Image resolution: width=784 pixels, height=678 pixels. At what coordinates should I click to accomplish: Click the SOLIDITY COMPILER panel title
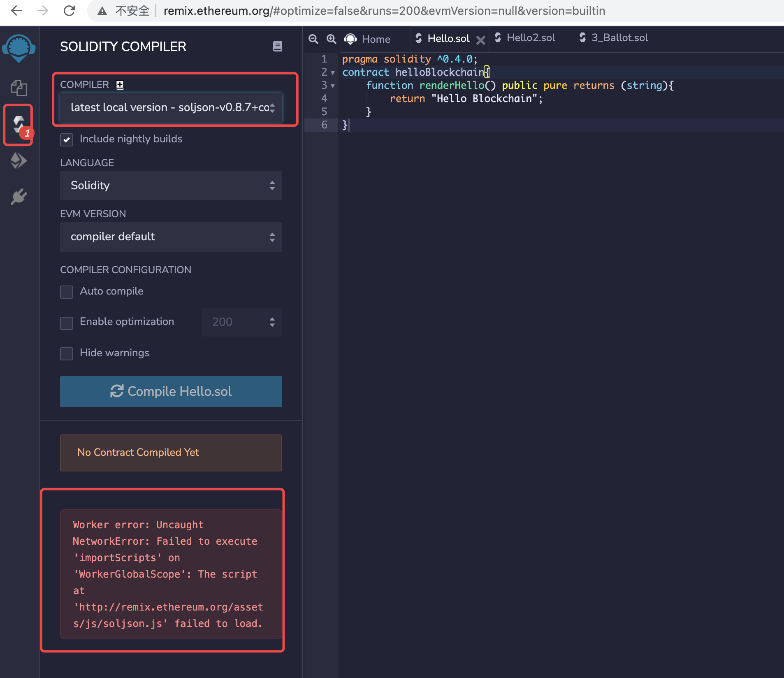[123, 46]
